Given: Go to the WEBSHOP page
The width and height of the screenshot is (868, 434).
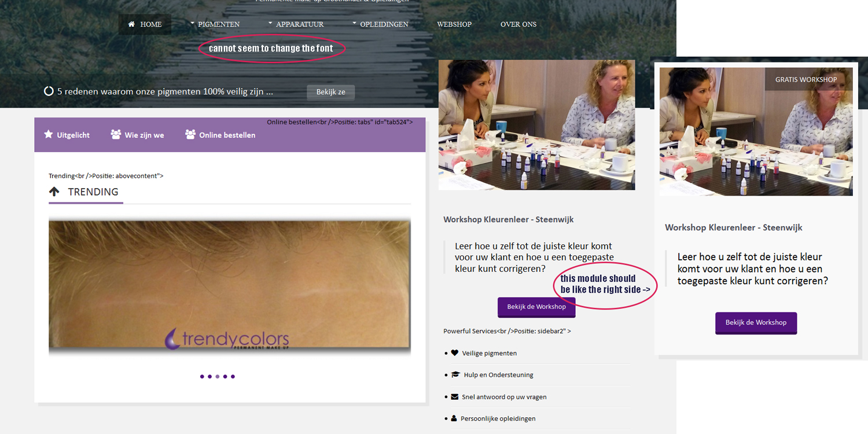Looking at the screenshot, I should point(454,24).
